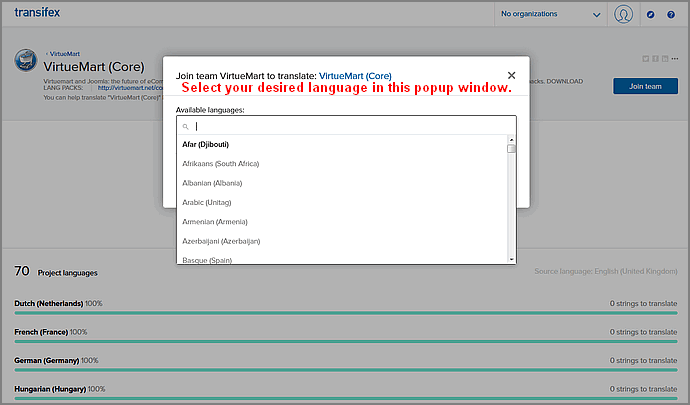Open Hungarian (Hungary) project language
This screenshot has height=405, width=690.
(50, 389)
